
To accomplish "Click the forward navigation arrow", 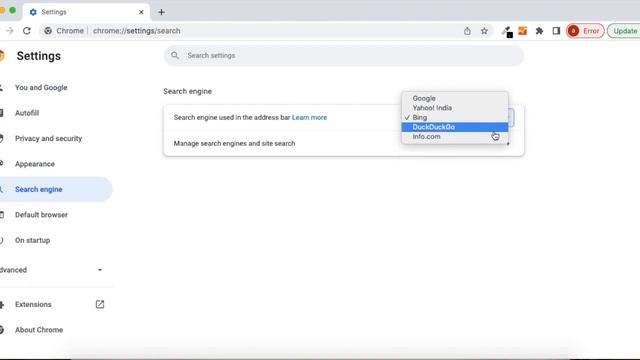I will pos(9,31).
